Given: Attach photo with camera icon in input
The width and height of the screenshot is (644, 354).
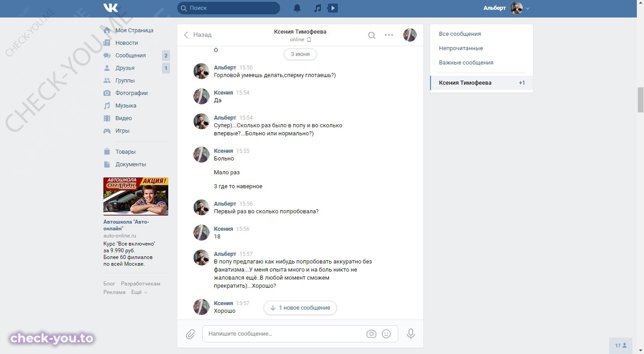Looking at the screenshot, I should pos(371,334).
